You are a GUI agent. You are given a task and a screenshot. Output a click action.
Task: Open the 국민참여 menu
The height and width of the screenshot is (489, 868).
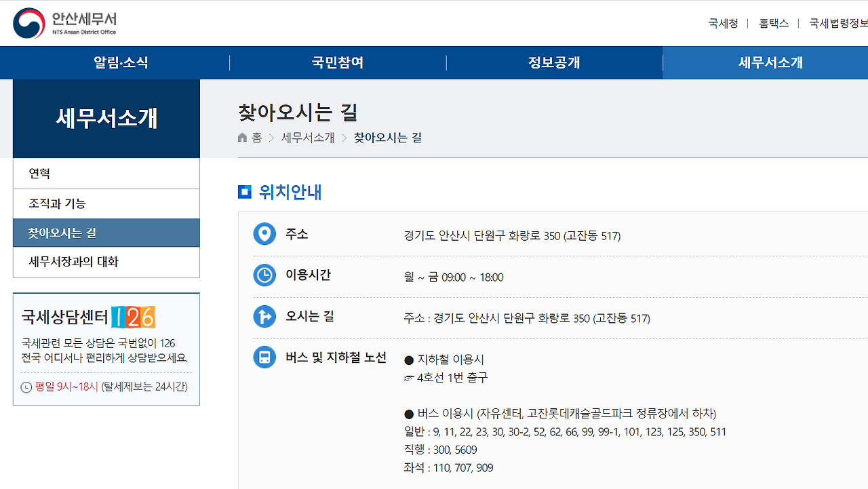click(x=338, y=62)
